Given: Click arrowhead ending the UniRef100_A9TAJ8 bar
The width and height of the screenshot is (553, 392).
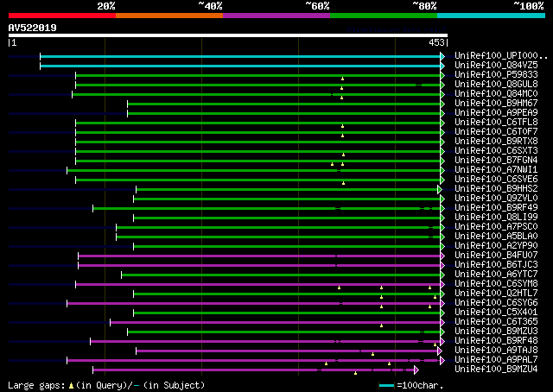Looking at the screenshot, I should 440,351.
